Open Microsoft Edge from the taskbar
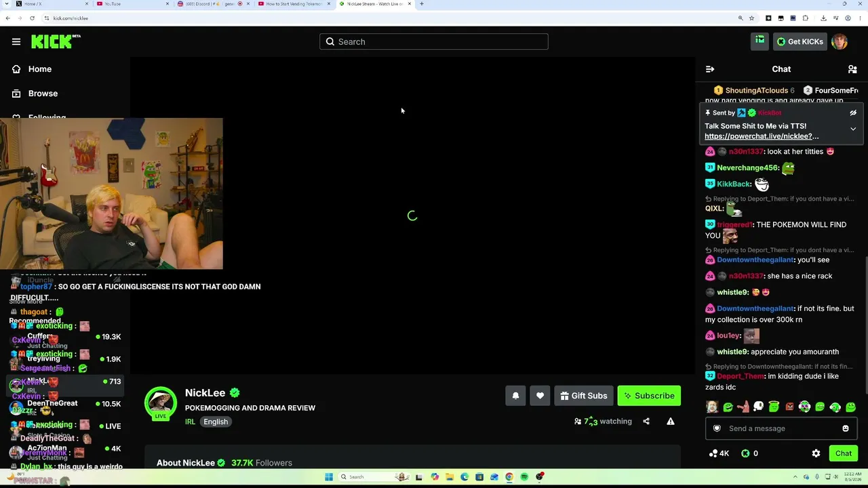 click(x=465, y=477)
